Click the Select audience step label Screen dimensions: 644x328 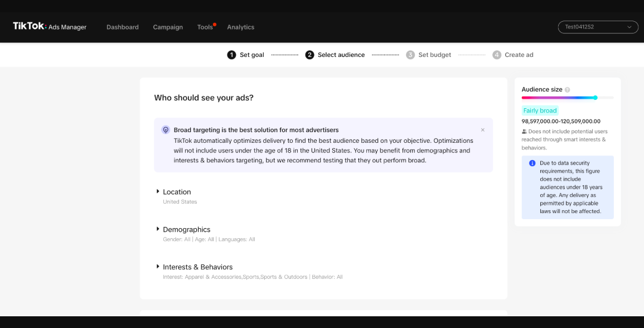pyautogui.click(x=341, y=55)
